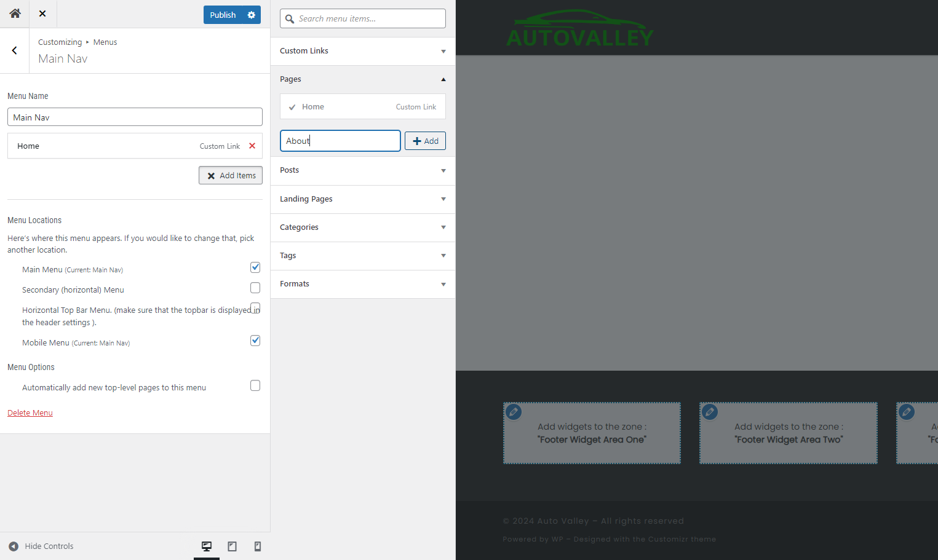Image resolution: width=938 pixels, height=560 pixels.
Task: Close the customizer with X icon
Action: (42, 14)
